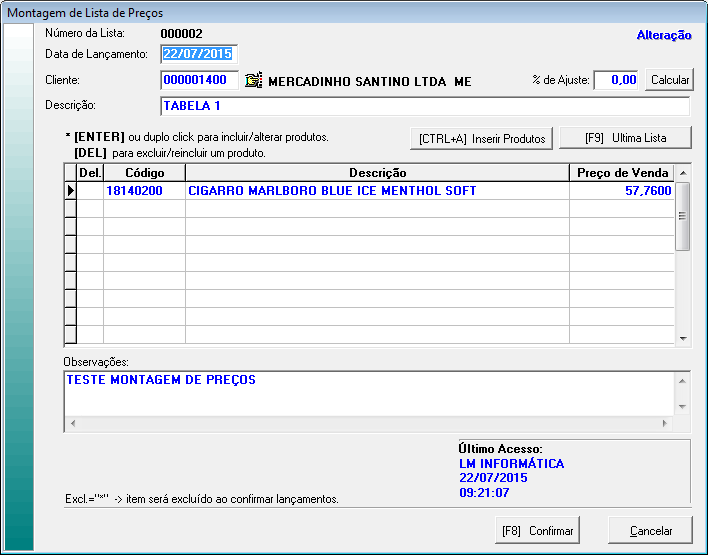
Task: Click the Observações left scroll arrow
Action: pyautogui.click(x=71, y=425)
